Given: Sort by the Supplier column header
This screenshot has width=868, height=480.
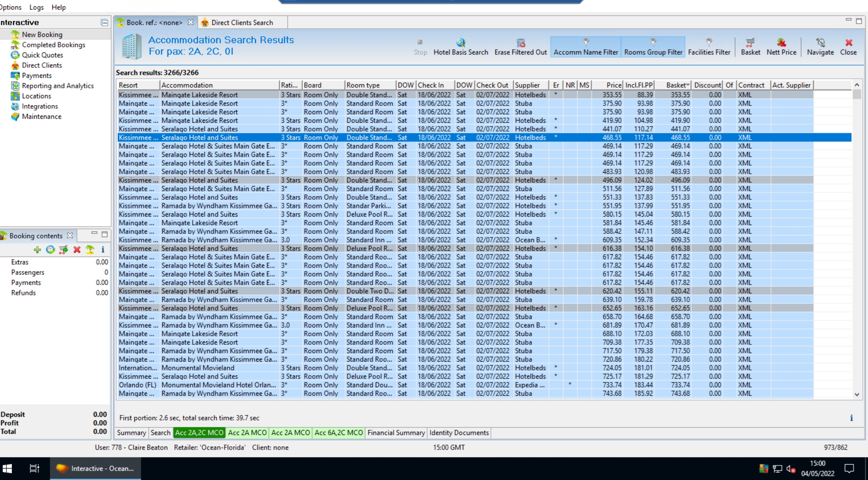Looking at the screenshot, I should coord(531,85).
